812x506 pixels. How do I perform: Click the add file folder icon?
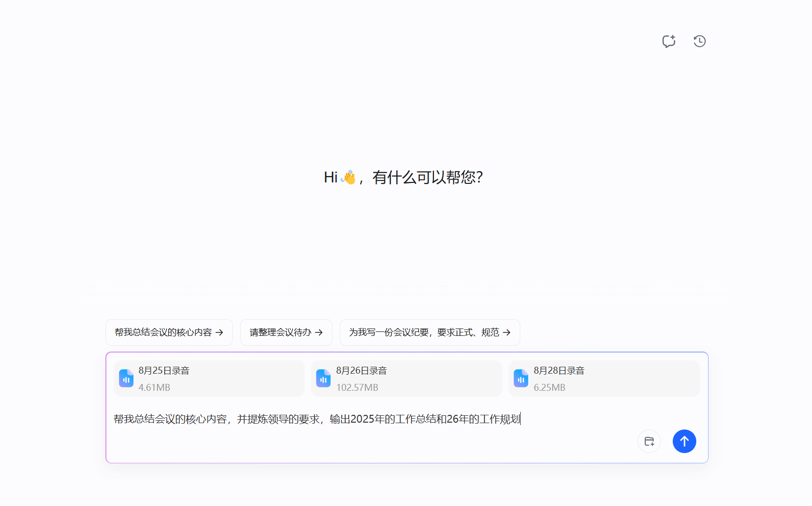(x=649, y=441)
